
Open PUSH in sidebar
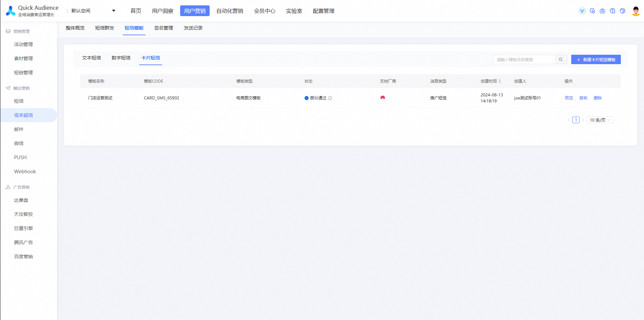(x=20, y=157)
